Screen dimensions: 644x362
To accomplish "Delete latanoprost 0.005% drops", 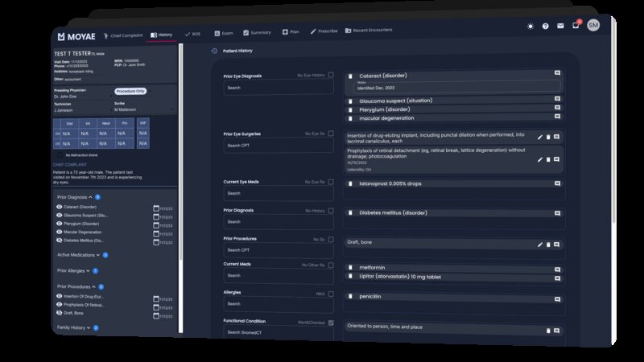I will 350,184.
